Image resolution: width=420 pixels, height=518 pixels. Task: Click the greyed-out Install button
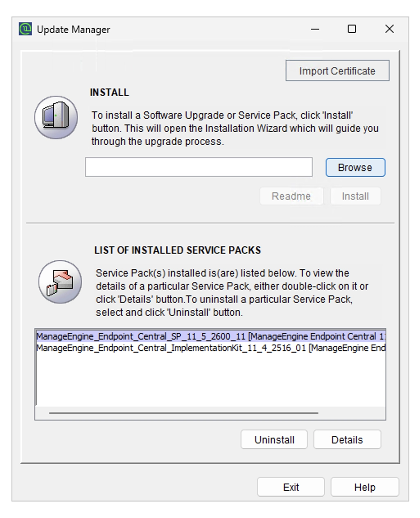(x=355, y=196)
